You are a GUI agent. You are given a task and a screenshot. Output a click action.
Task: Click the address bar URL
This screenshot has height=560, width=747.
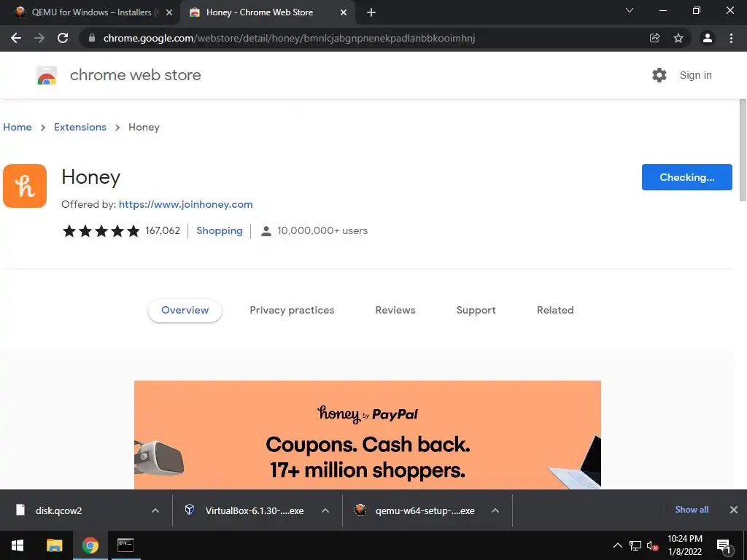[289, 38]
